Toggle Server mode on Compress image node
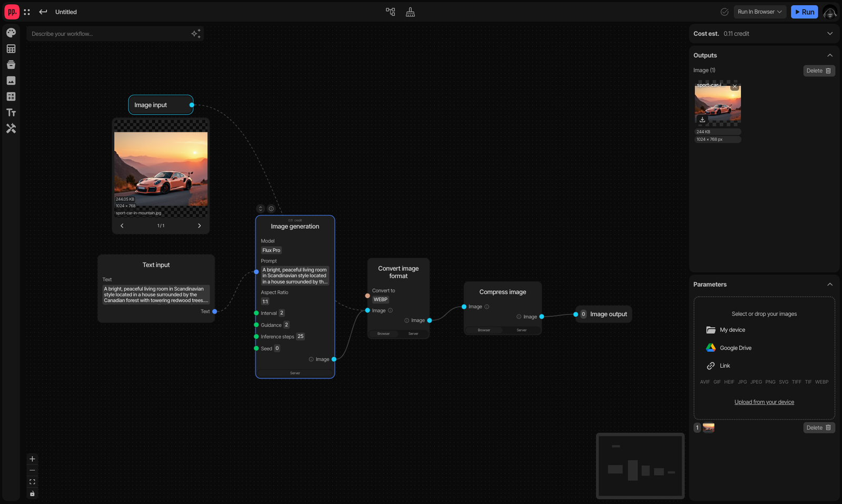Image resolution: width=842 pixels, height=504 pixels. tap(522, 330)
